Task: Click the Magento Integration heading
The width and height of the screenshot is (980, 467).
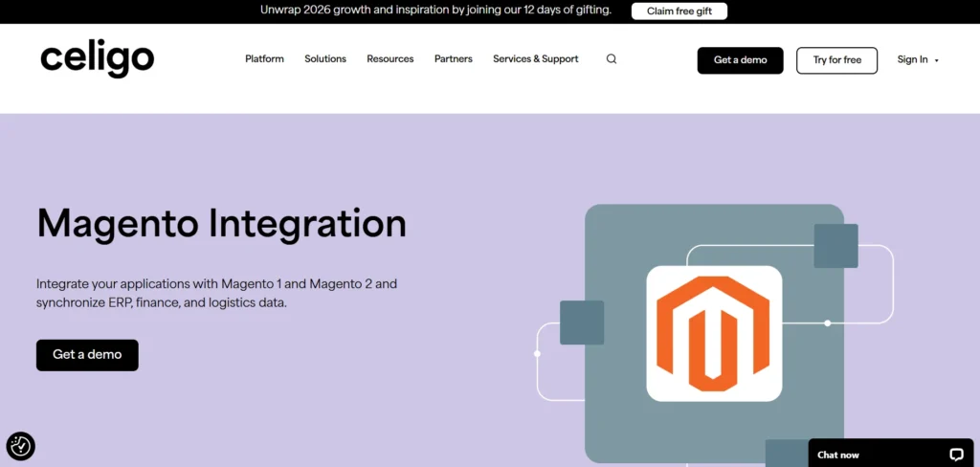Action: [221, 223]
